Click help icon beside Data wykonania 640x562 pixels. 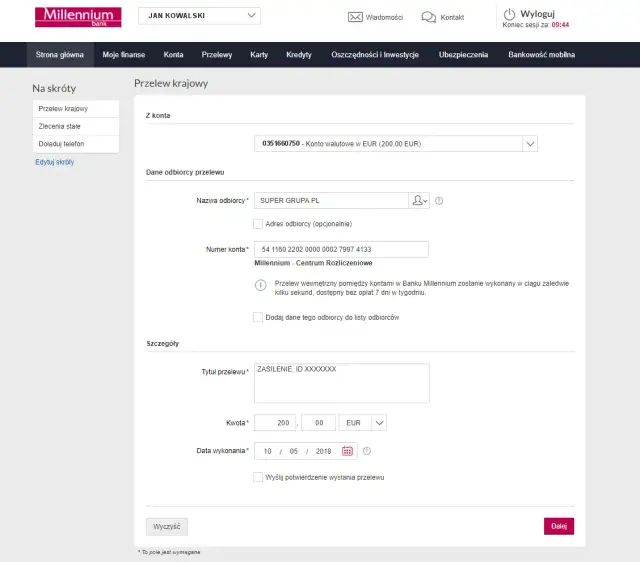367,451
